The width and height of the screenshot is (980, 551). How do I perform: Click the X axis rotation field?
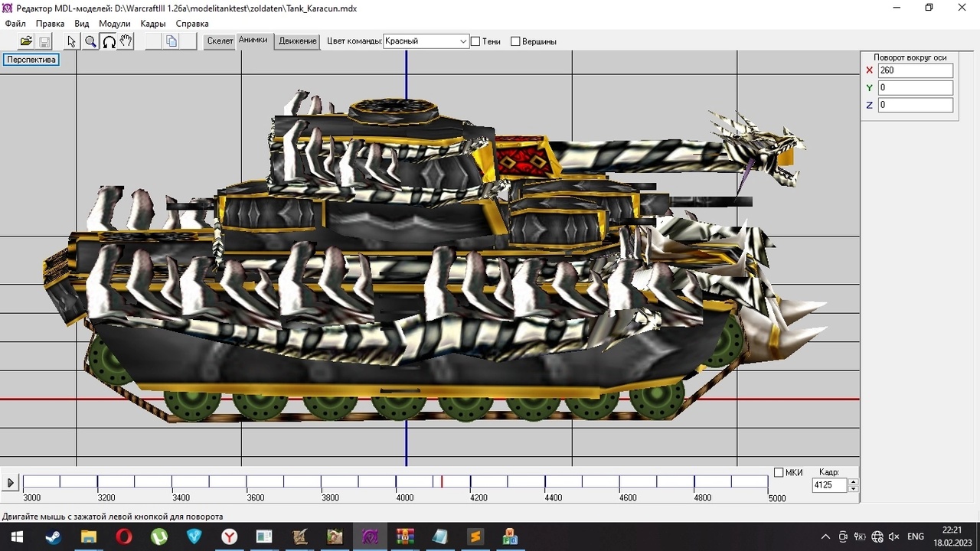[915, 70]
